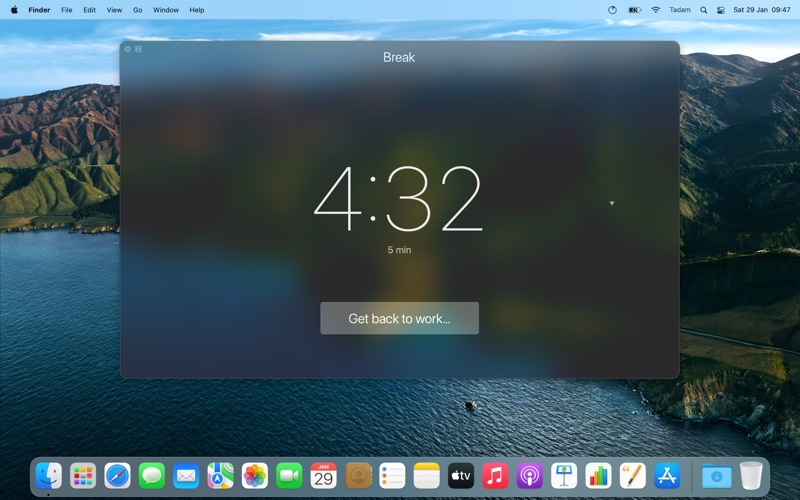Open Launchpad from the Dock
800x500 pixels.
pyautogui.click(x=83, y=476)
